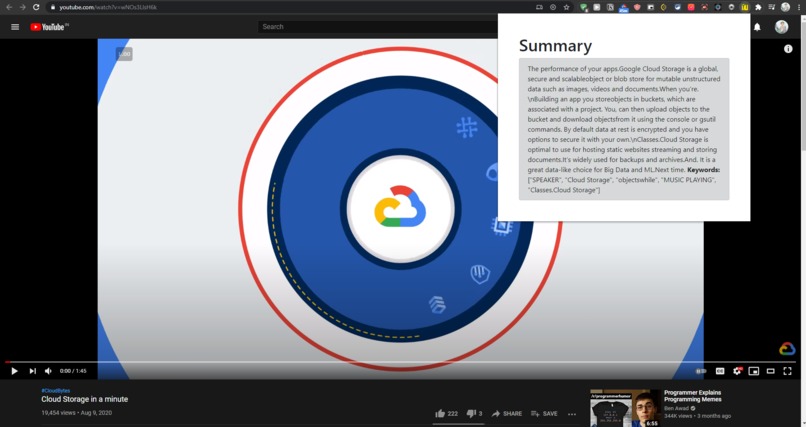Open the YouTube account avatar menu
This screenshot has height=427, width=806.
tap(781, 27)
